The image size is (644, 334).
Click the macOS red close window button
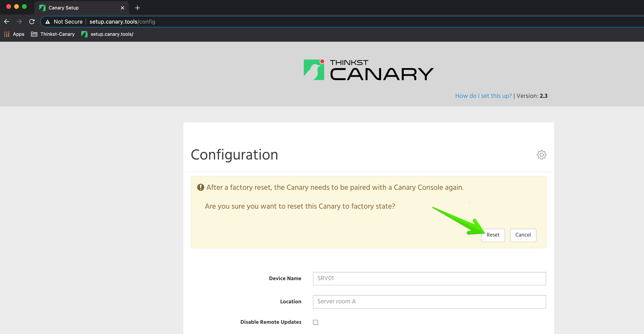(x=8, y=6)
